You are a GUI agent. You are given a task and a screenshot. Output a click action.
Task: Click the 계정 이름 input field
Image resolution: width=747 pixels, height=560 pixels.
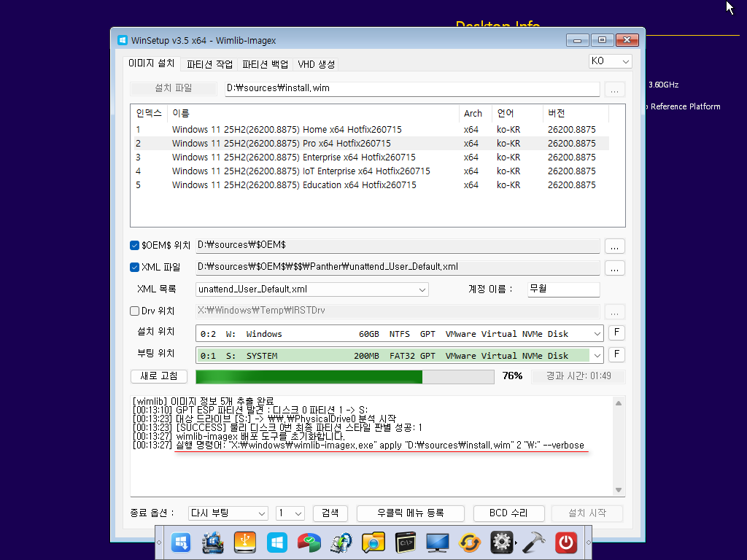pyautogui.click(x=564, y=289)
